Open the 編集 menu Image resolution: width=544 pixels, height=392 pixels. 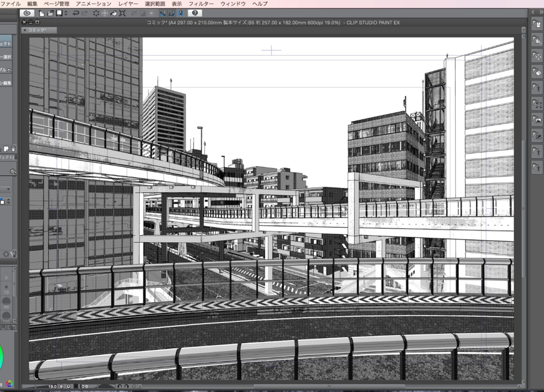[x=32, y=4]
